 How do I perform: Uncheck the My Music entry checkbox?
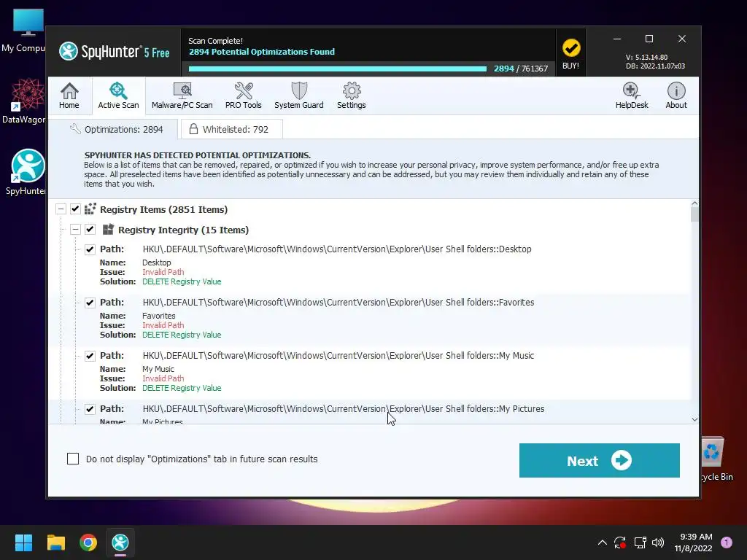pyautogui.click(x=90, y=356)
